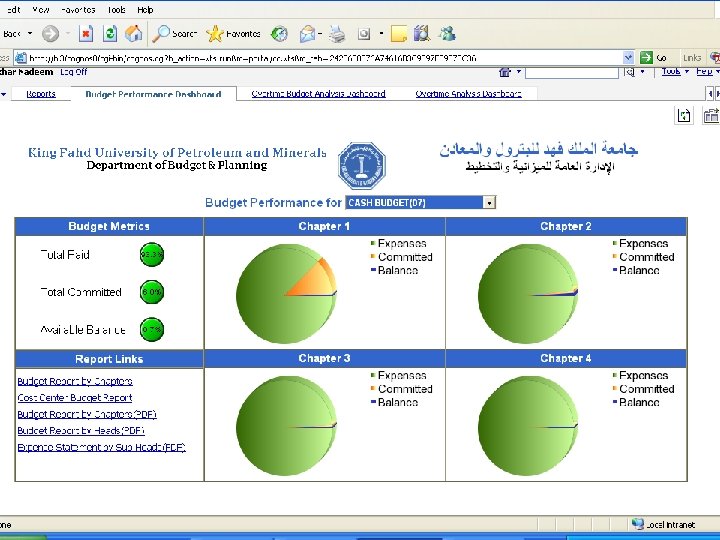Open the Research books icon
Image resolution: width=720 pixels, height=540 pixels.
click(x=422, y=34)
